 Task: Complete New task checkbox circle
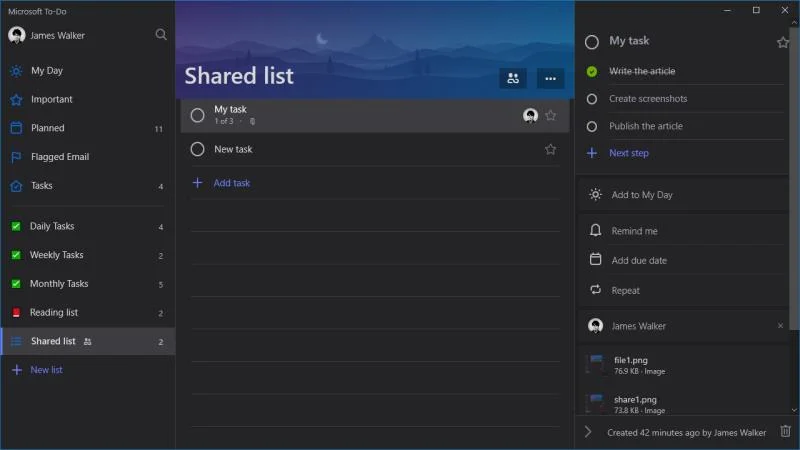point(197,149)
